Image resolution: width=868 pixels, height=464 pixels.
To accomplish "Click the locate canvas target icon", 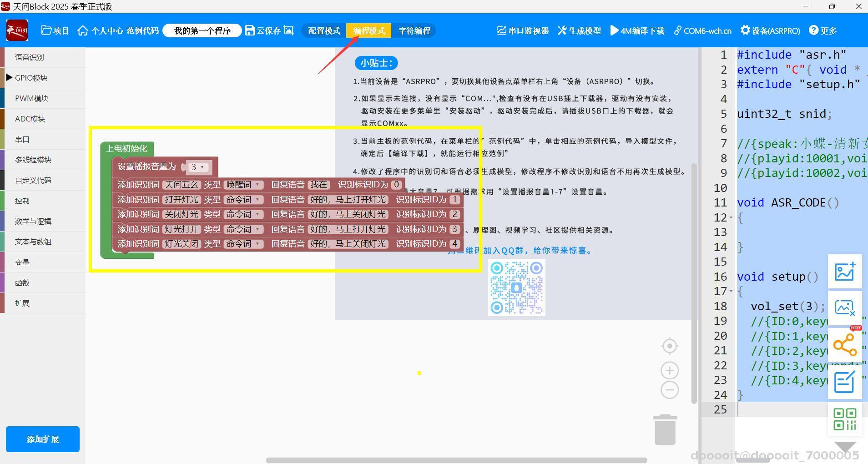I will pyautogui.click(x=669, y=346).
